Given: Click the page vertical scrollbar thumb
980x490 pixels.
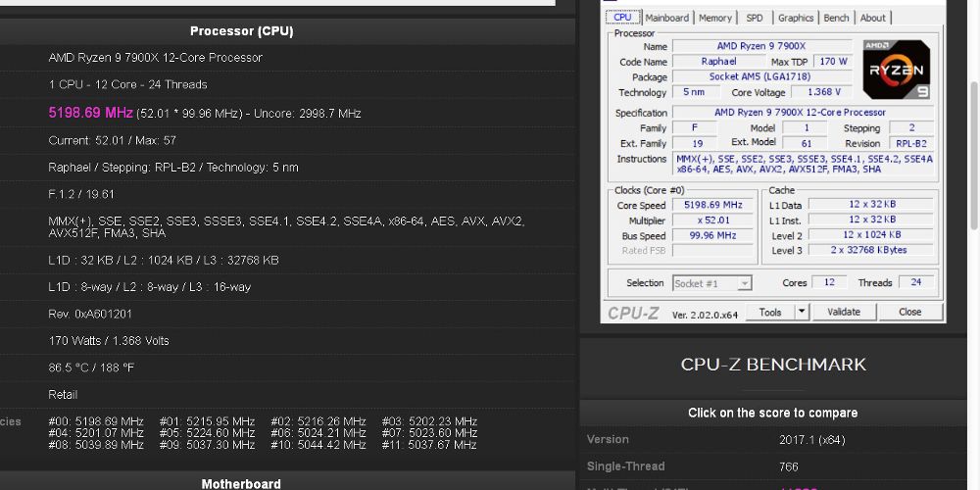Looking at the screenshot, I should point(974,156).
